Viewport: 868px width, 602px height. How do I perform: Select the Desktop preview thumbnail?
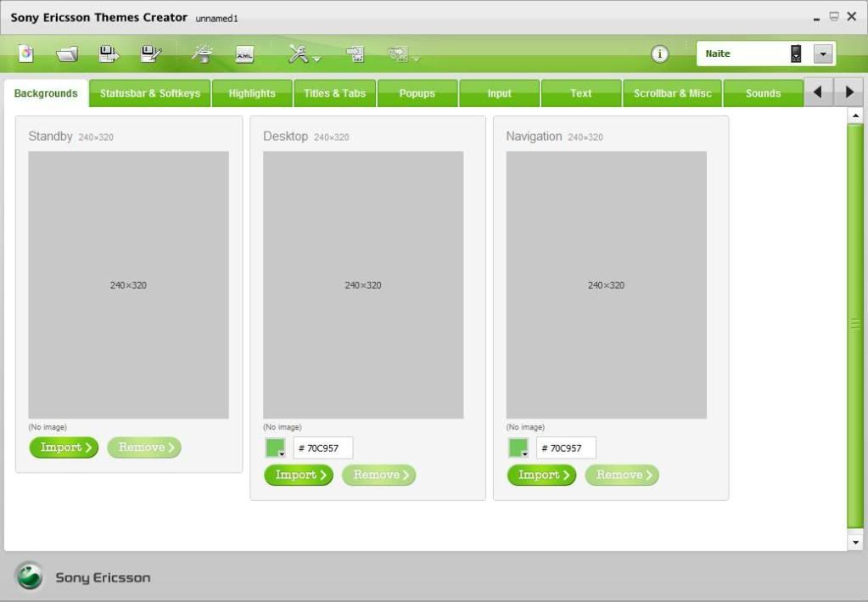(363, 285)
